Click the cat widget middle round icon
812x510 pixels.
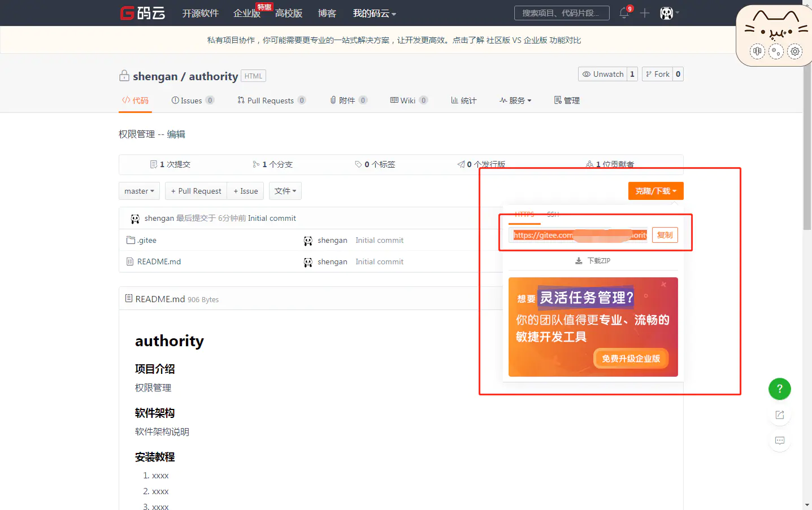point(776,51)
